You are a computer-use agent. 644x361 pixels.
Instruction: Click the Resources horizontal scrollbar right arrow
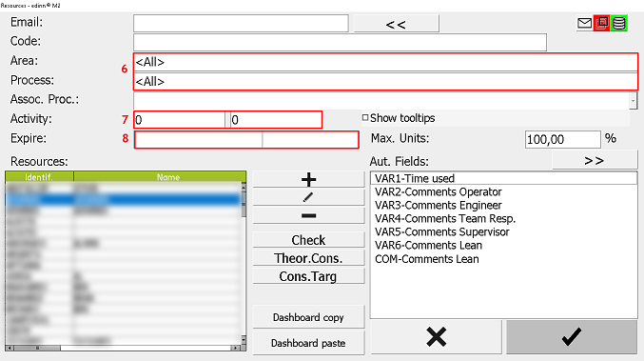236,348
